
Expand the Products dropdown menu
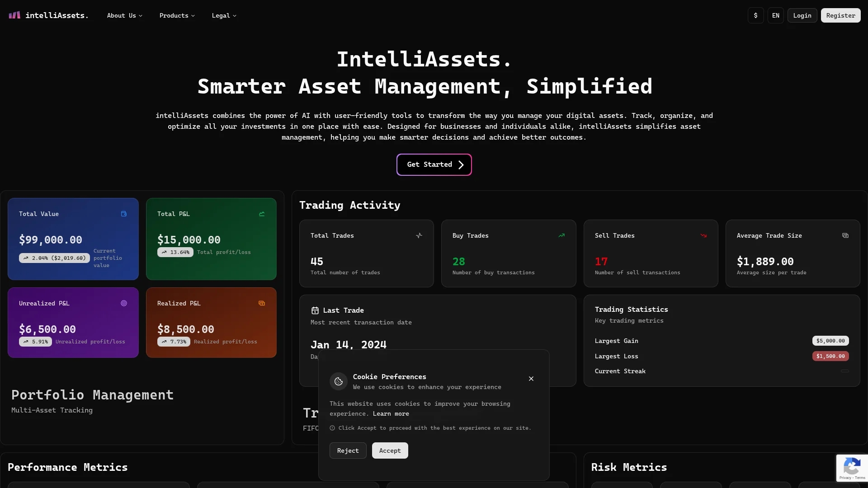pyautogui.click(x=177, y=15)
